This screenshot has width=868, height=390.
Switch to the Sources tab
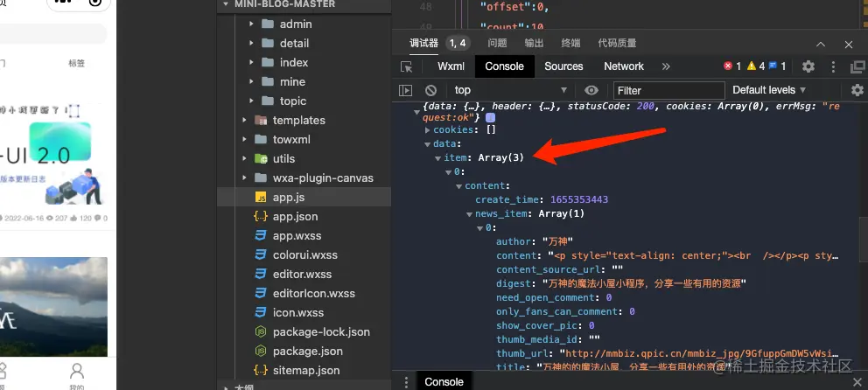pos(563,66)
